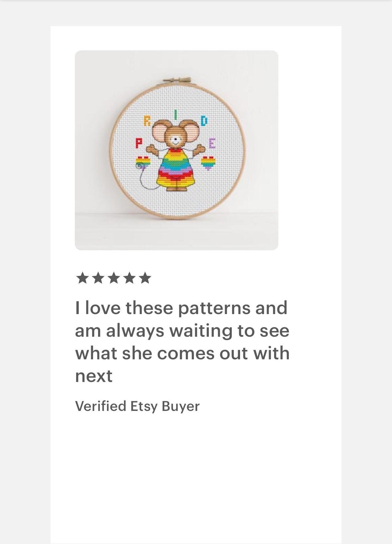This screenshot has height=544, width=392.
Task: Click the second review star
Action: [x=98, y=278]
